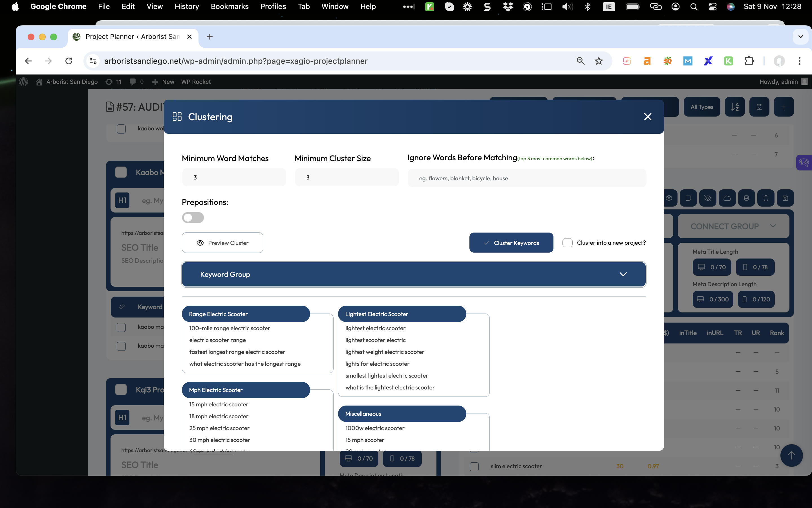
Task: Click the Dropbox icon in macOS menu bar
Action: point(508,6)
